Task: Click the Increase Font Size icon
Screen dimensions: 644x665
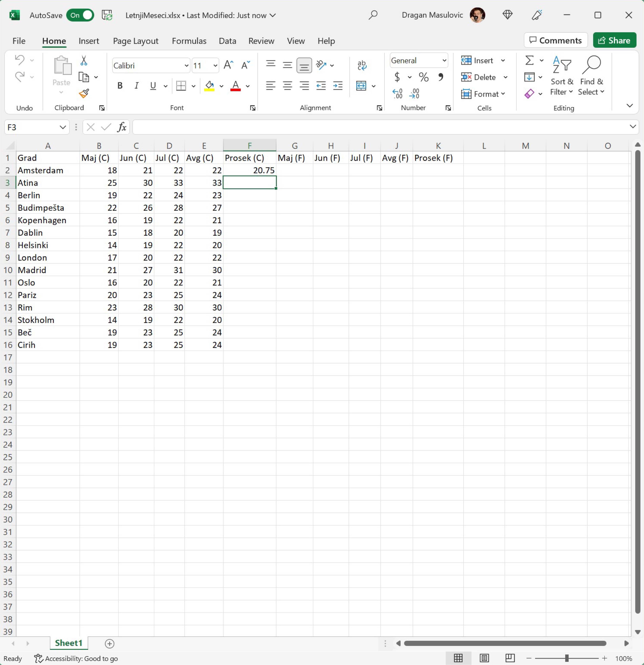Action: click(228, 65)
